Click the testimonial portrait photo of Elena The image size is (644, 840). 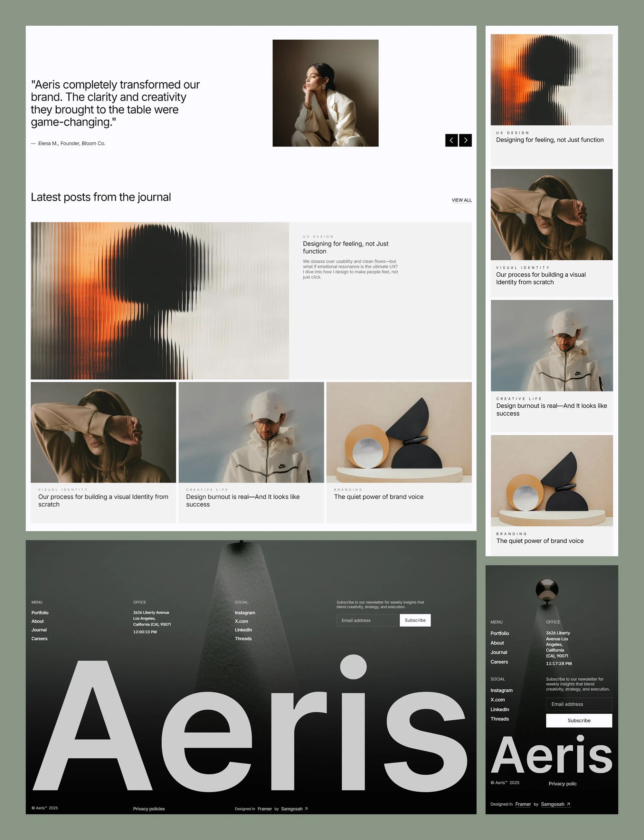(326, 93)
